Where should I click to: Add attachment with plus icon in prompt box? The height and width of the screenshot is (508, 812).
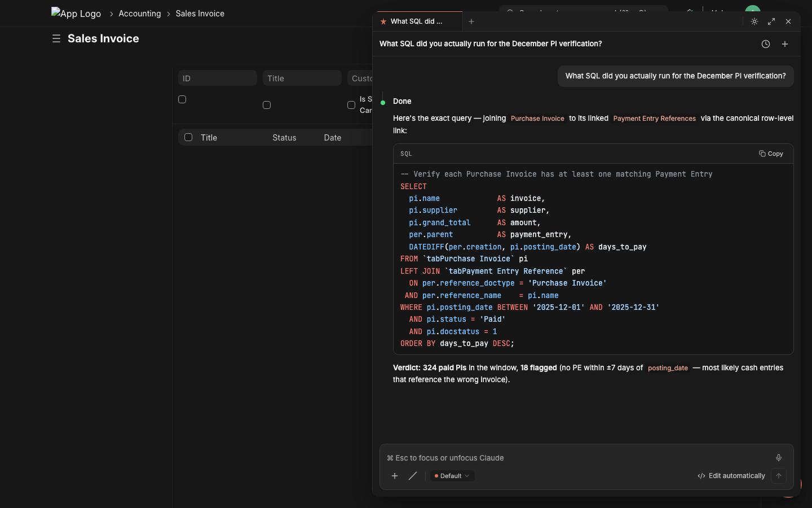[x=395, y=476]
